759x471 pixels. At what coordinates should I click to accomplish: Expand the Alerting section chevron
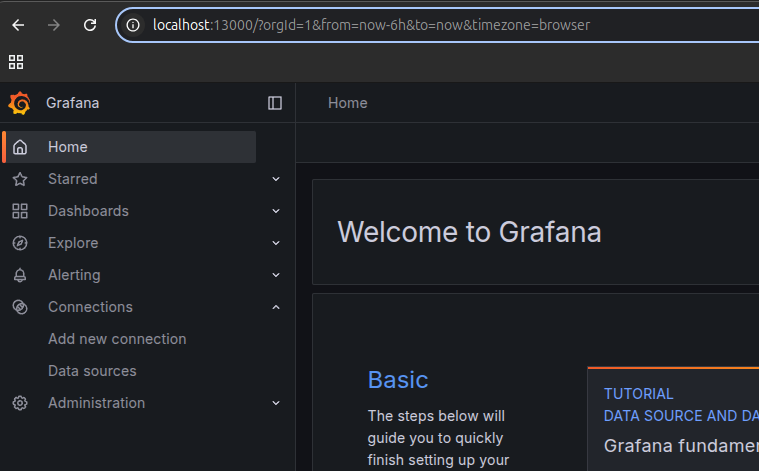pos(276,275)
